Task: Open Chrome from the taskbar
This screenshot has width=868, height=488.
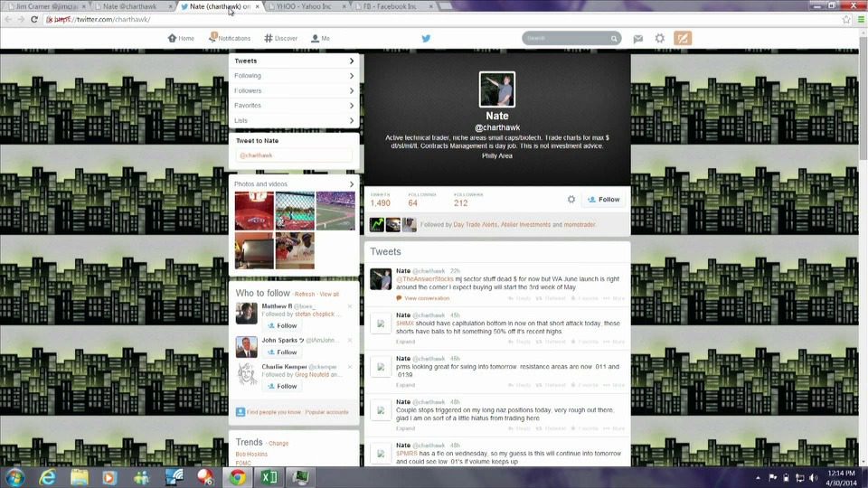Action: tap(238, 477)
